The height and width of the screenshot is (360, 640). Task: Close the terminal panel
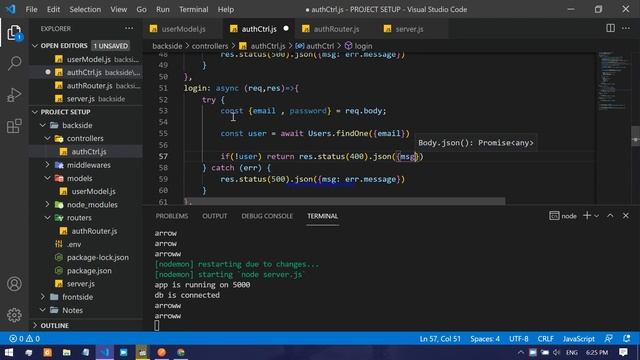626,216
